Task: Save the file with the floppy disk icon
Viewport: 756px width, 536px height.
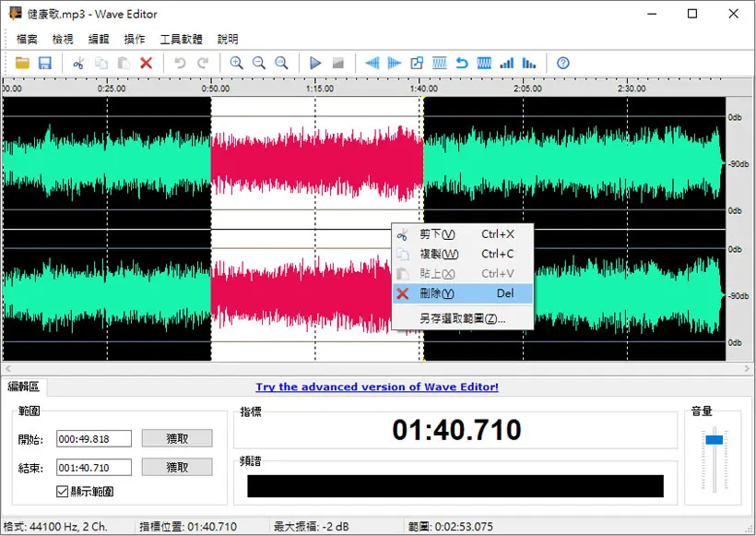Action: click(45, 63)
